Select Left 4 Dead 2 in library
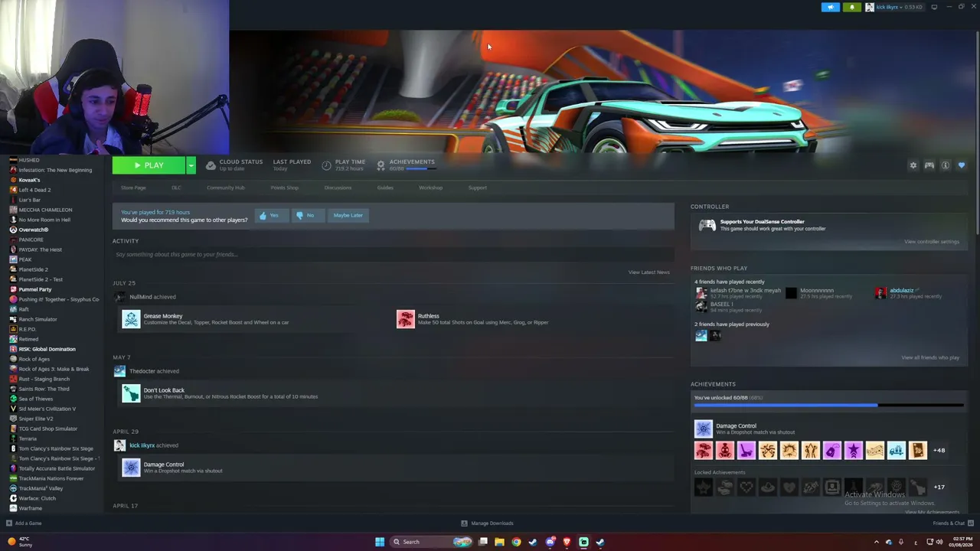 point(34,190)
